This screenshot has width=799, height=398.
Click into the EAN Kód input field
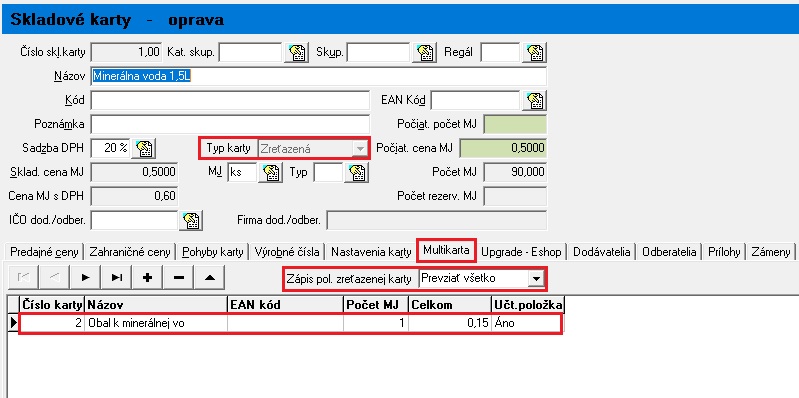point(475,100)
